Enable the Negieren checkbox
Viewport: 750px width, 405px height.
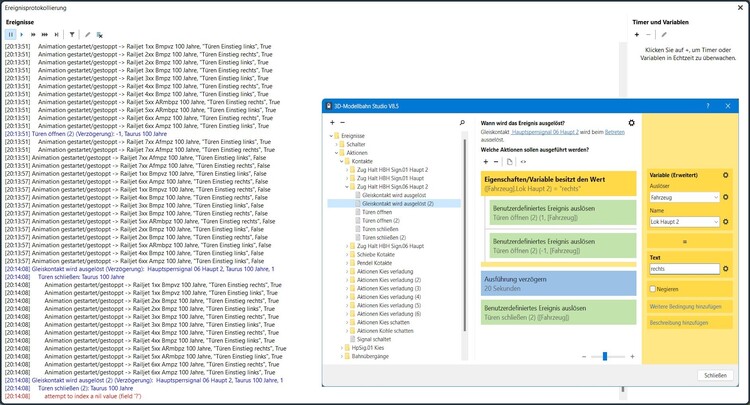point(653,289)
